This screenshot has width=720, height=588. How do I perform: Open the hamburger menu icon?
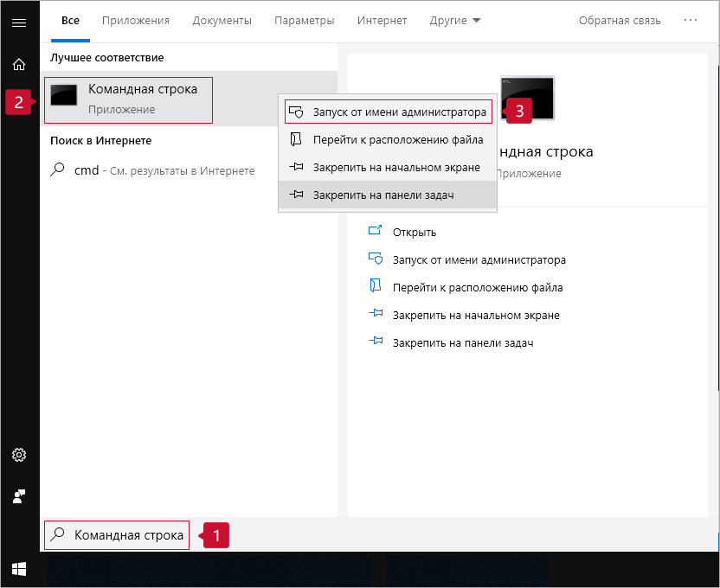[x=18, y=22]
